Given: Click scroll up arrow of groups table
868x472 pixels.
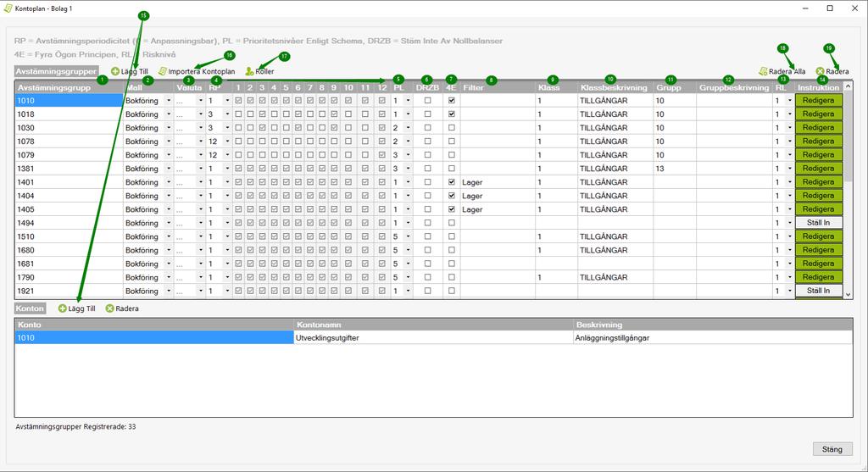Looking at the screenshot, I should coord(848,86).
